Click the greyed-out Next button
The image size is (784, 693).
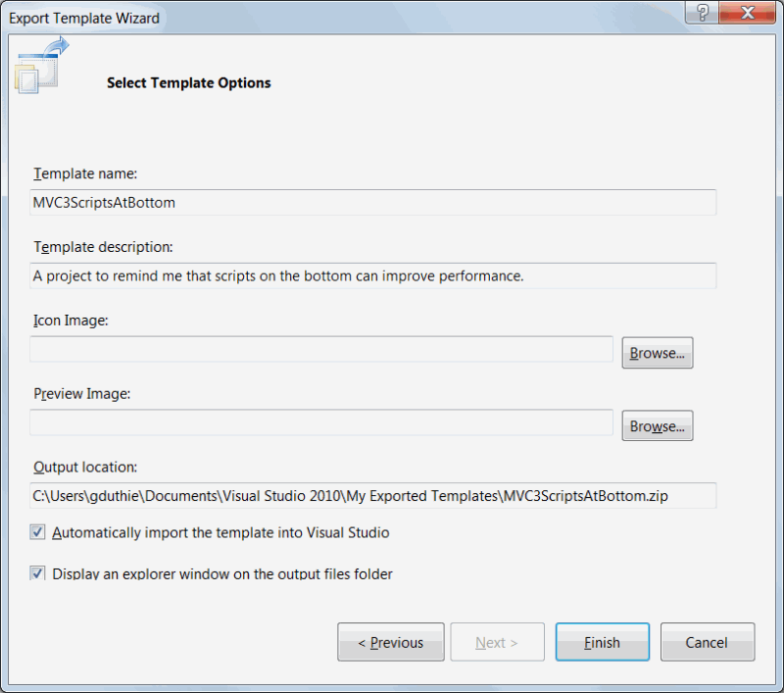point(496,642)
